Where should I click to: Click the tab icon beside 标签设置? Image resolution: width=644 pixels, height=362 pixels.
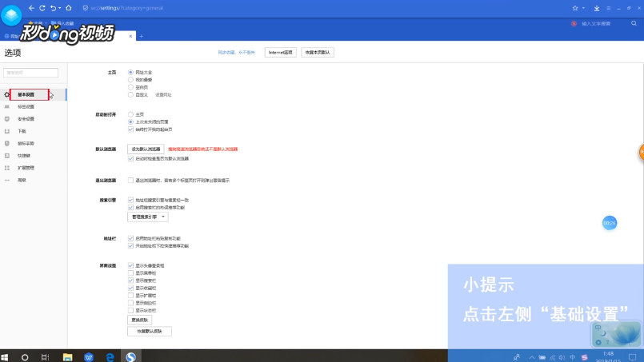point(6,107)
